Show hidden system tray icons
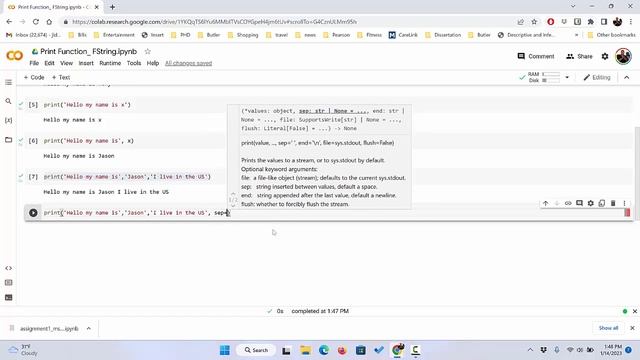Viewport: 640px width, 360px height. 530,350
